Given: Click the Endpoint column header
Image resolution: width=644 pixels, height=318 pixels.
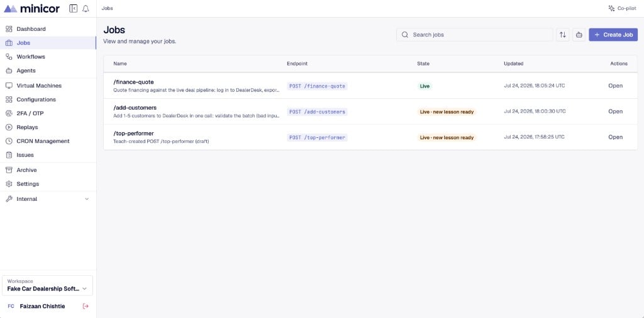Looking at the screenshot, I should (297, 64).
